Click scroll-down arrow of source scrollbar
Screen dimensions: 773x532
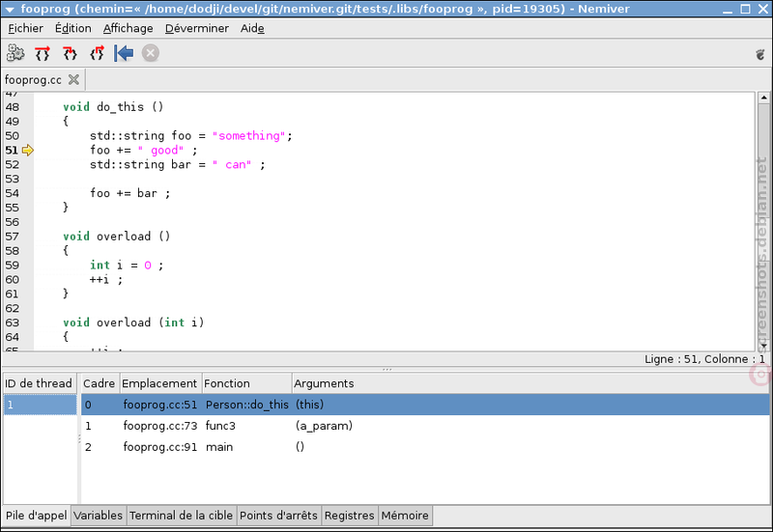click(763, 346)
